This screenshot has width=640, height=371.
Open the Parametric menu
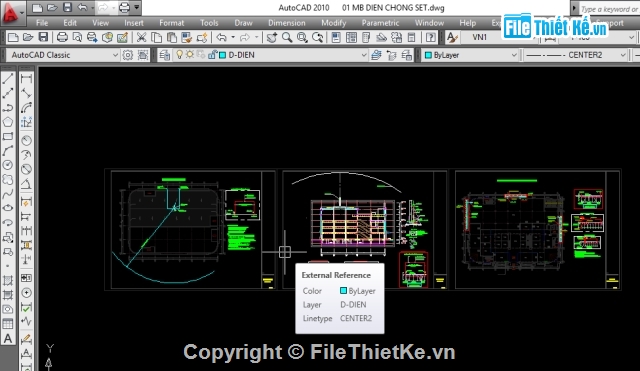click(380, 23)
